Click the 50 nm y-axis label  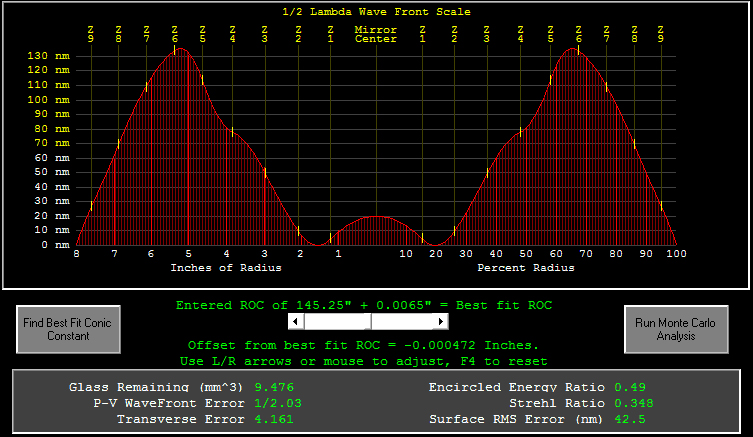tap(52, 172)
